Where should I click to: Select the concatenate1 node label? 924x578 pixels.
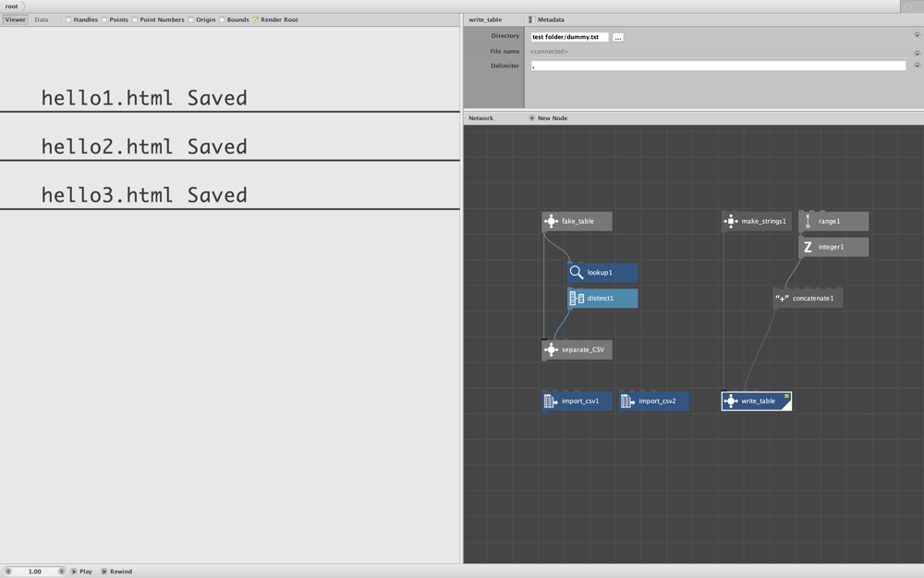pos(813,299)
